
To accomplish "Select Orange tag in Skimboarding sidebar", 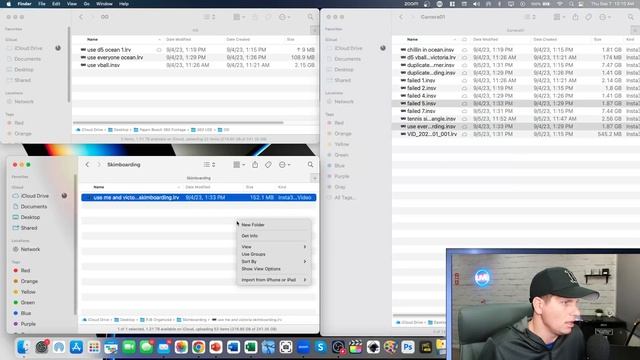I will coord(29,281).
